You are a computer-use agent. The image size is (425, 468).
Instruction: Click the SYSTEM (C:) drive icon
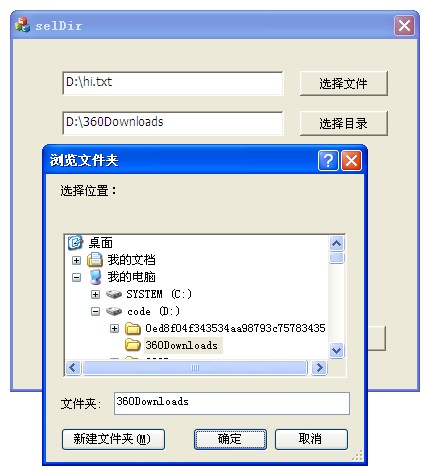(x=114, y=294)
